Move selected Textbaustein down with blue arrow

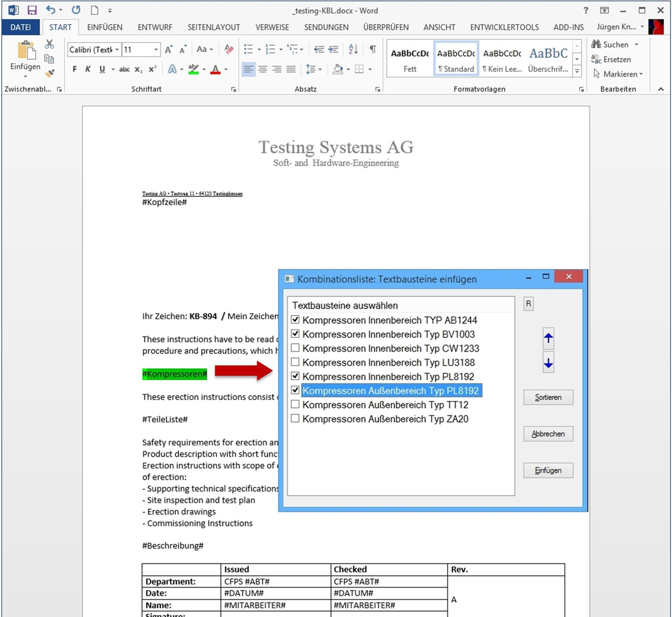pos(548,362)
